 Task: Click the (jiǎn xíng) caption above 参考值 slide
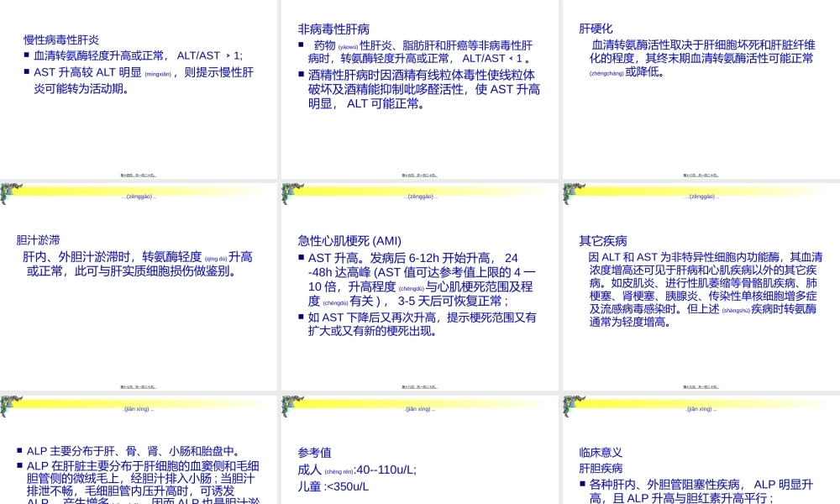click(x=419, y=409)
